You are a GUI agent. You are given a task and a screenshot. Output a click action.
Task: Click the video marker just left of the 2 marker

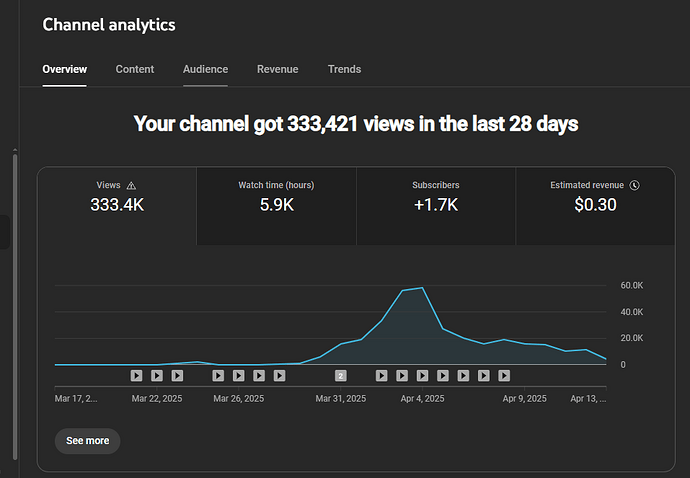279,376
